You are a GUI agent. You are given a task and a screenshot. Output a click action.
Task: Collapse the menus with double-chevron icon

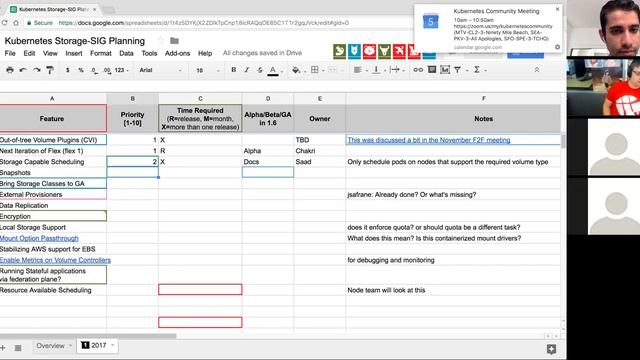537,70
